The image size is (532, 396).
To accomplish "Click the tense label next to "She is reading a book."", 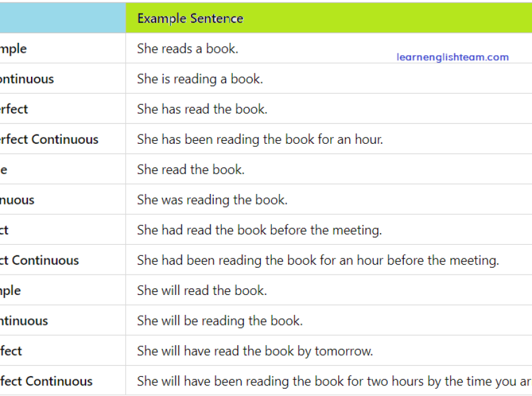I will point(27,79).
